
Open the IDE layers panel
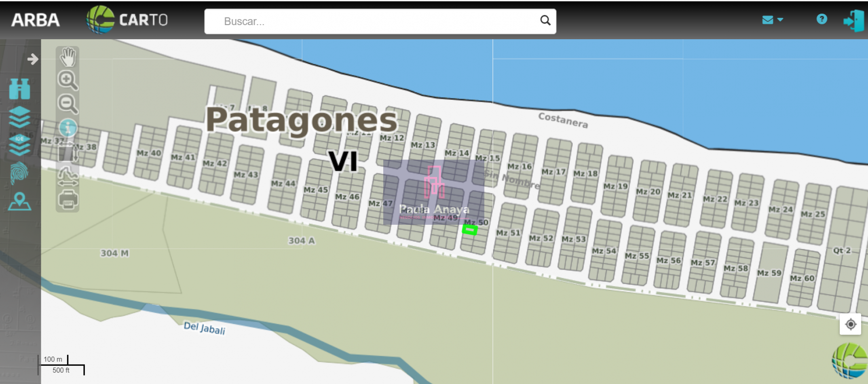[19, 145]
